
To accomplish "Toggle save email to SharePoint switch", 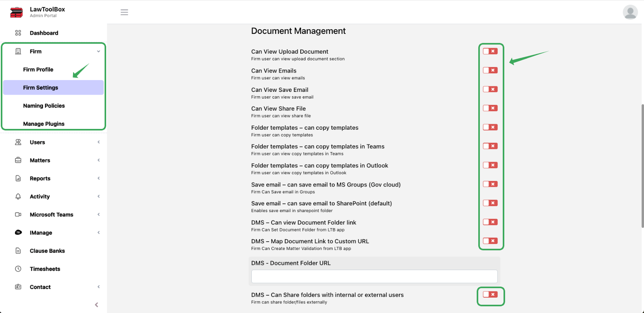I will pos(490,203).
